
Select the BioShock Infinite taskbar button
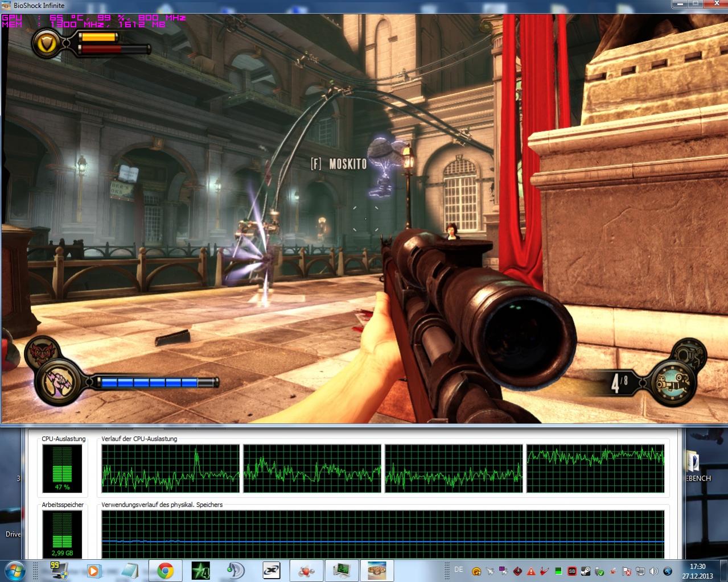[377, 570]
